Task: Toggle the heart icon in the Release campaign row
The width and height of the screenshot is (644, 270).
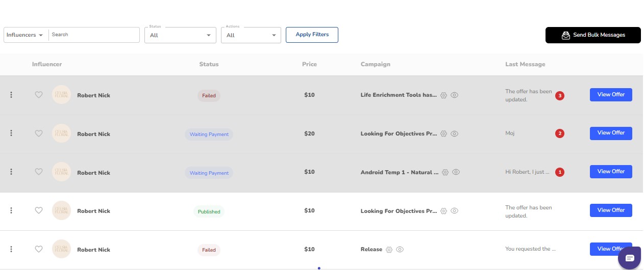Action: (39, 249)
